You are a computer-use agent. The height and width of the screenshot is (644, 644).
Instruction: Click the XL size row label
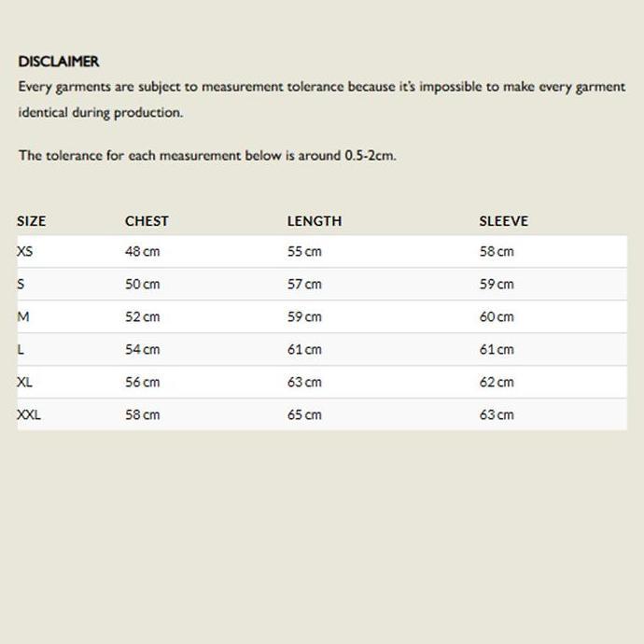tap(24, 382)
